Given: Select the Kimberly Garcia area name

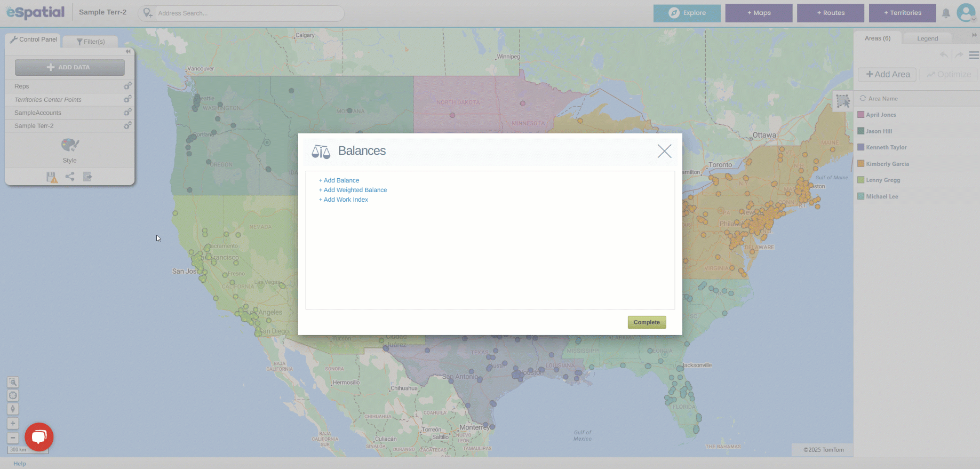Looking at the screenshot, I should pos(887,164).
